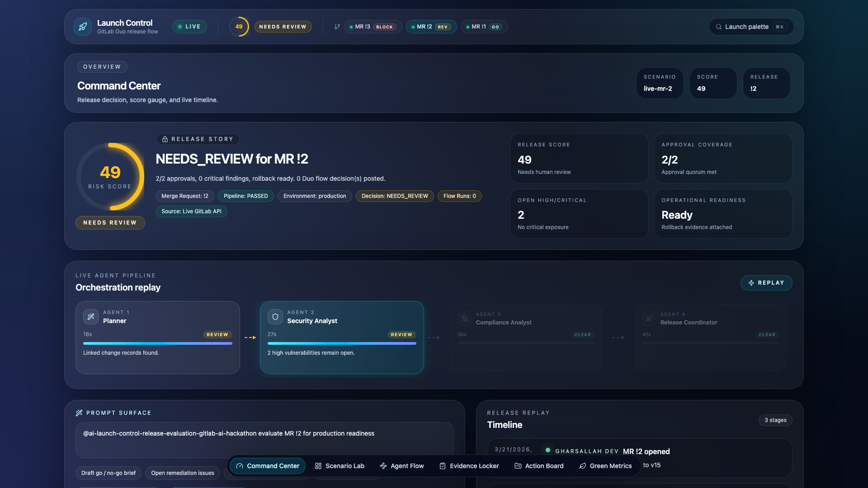Click the Release Coordinator rocket icon

(649, 318)
